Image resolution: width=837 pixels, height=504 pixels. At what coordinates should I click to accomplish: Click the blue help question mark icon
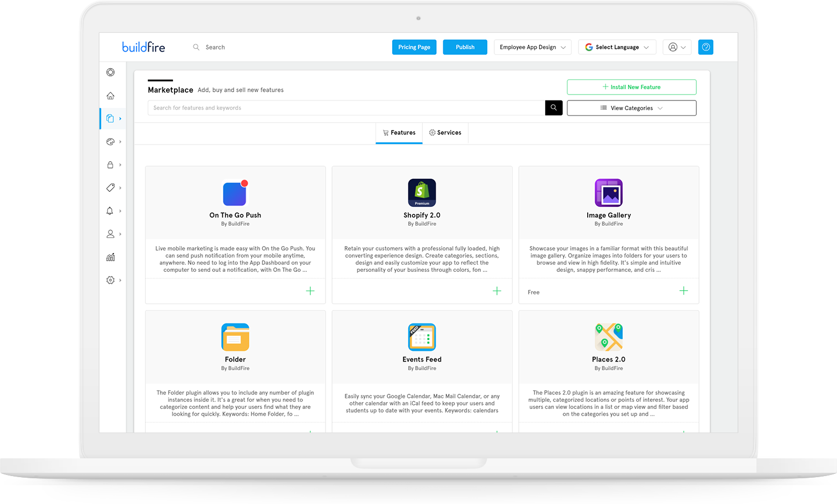(x=705, y=47)
